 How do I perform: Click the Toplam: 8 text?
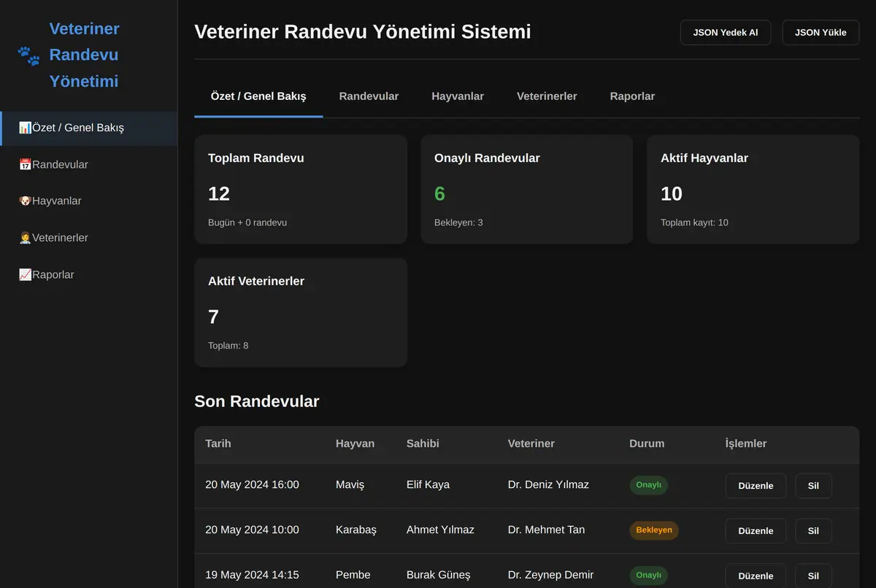[x=228, y=346]
